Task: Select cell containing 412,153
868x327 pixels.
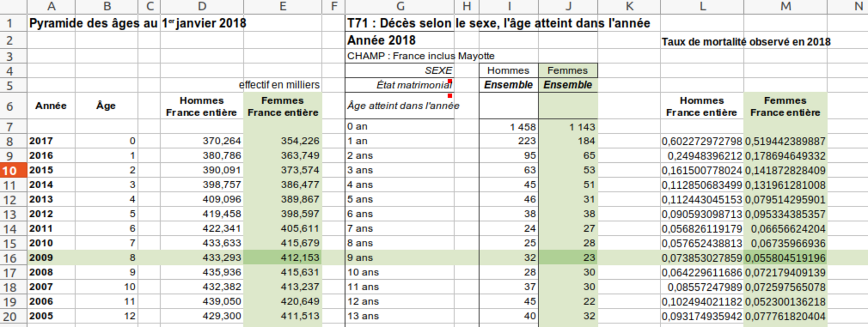Action: (282, 258)
